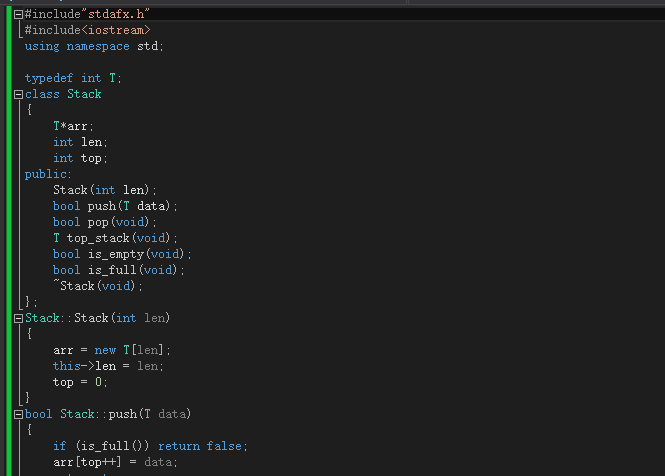Click the '~Stack(void);' destructor declaration
Screen dimensions: 665x476
tap(98, 286)
